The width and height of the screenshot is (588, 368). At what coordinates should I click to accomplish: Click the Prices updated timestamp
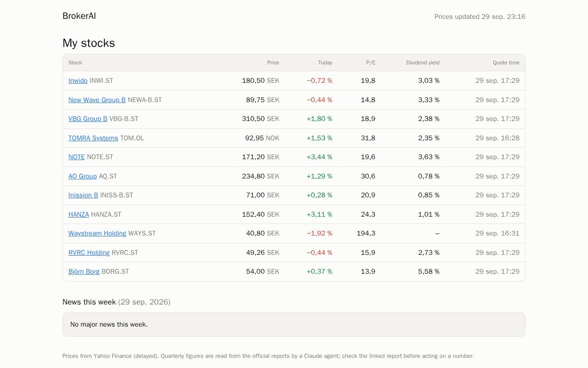tap(480, 17)
